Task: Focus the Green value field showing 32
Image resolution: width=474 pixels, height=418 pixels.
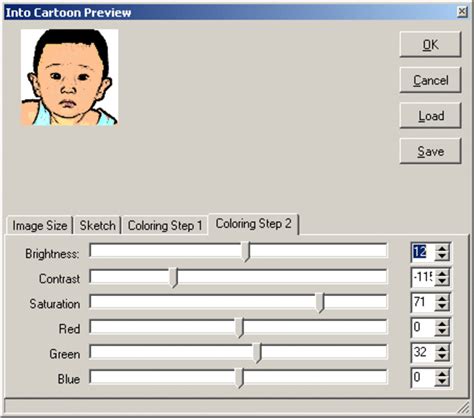Action: 423,352
